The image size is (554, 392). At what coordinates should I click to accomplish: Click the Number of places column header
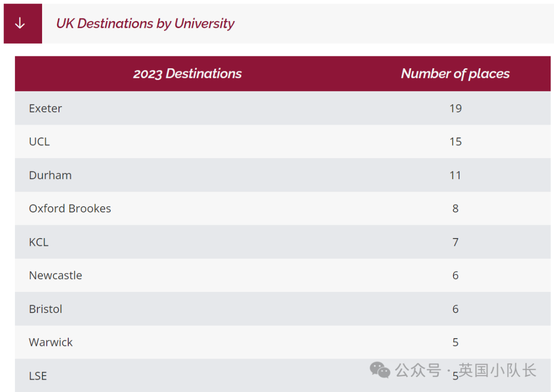click(455, 74)
